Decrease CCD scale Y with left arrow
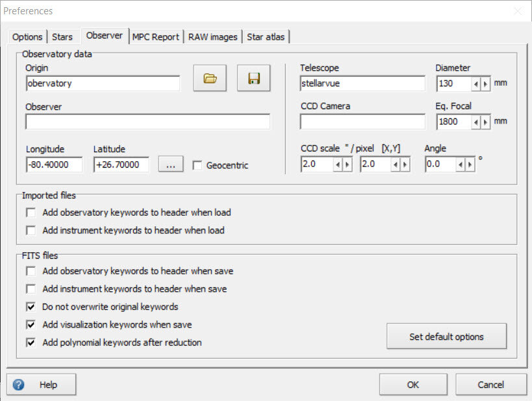The height and width of the screenshot is (401, 532). 396,164
